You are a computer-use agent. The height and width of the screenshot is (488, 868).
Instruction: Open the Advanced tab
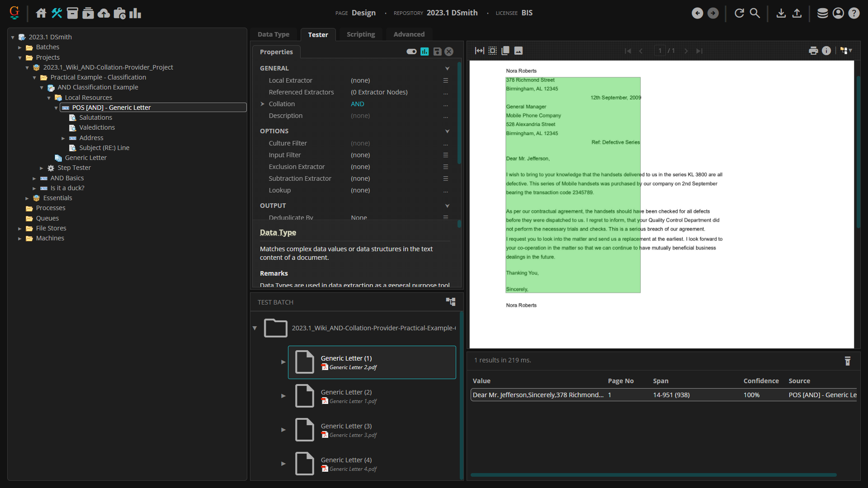[409, 34]
